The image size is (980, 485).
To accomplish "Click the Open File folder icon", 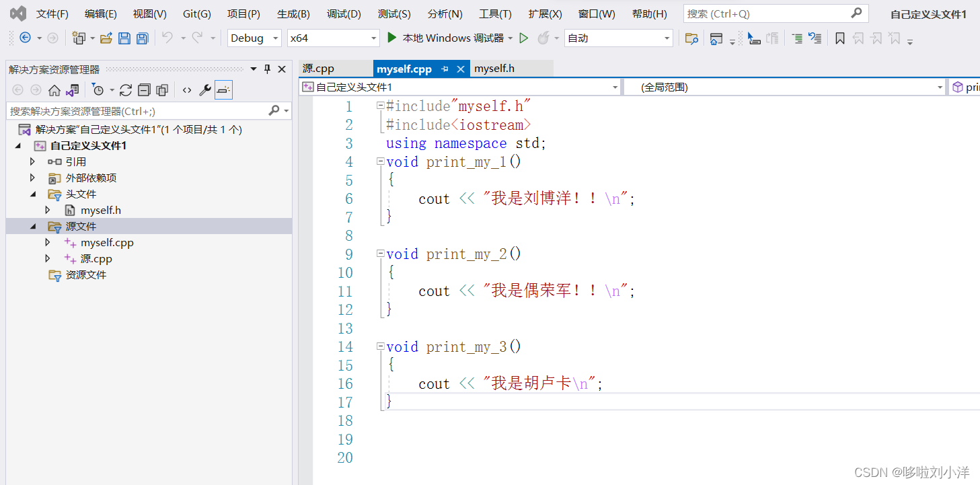I will click(106, 38).
